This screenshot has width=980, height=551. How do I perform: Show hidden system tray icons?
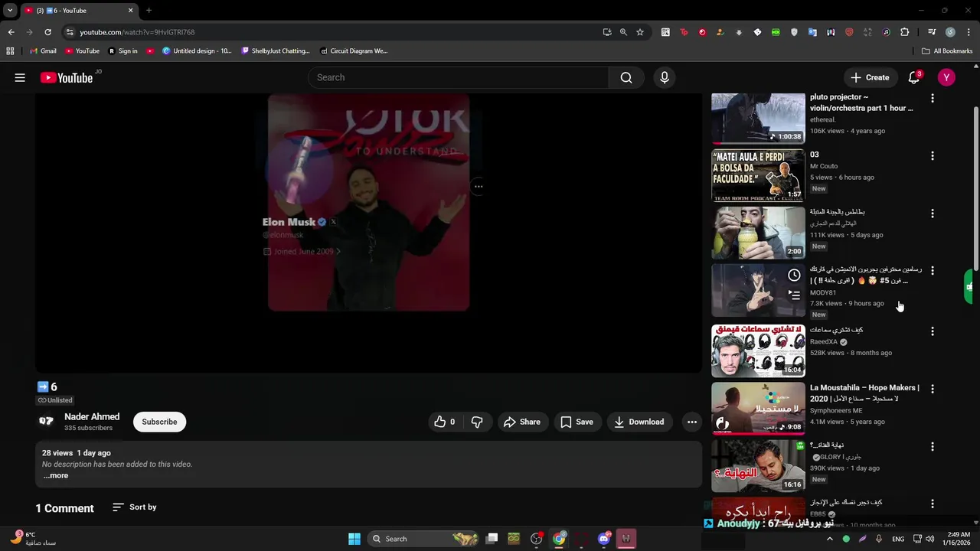tap(829, 539)
